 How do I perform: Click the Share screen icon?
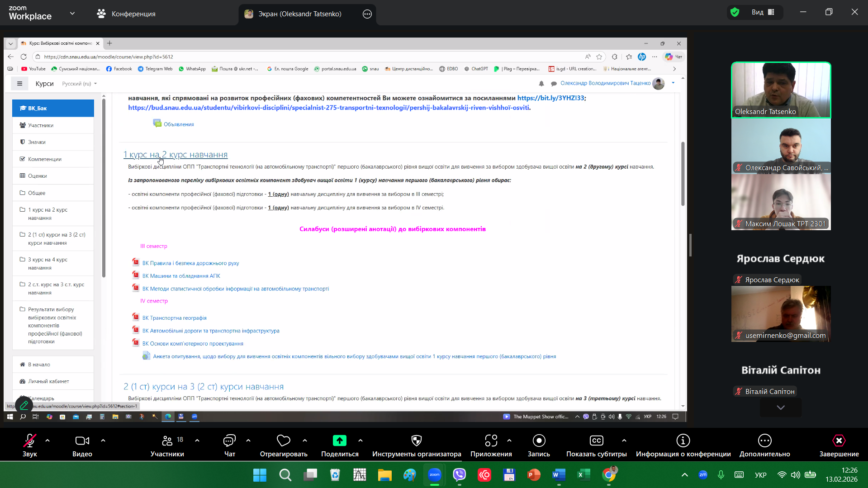coord(339,441)
